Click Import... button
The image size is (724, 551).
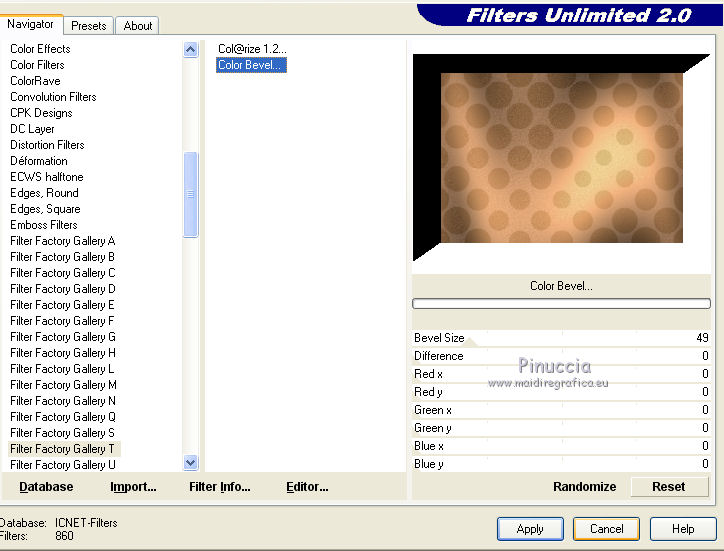click(133, 487)
